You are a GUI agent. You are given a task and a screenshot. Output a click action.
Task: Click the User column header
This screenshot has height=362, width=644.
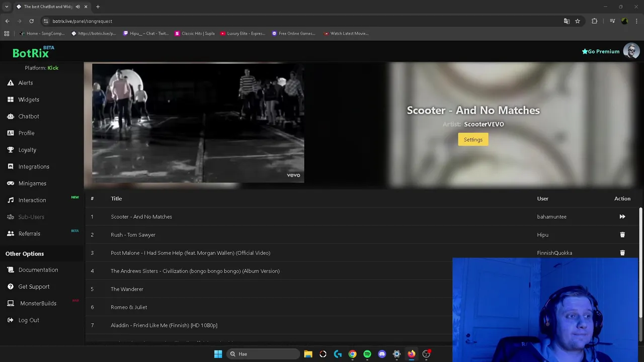pyautogui.click(x=542, y=199)
